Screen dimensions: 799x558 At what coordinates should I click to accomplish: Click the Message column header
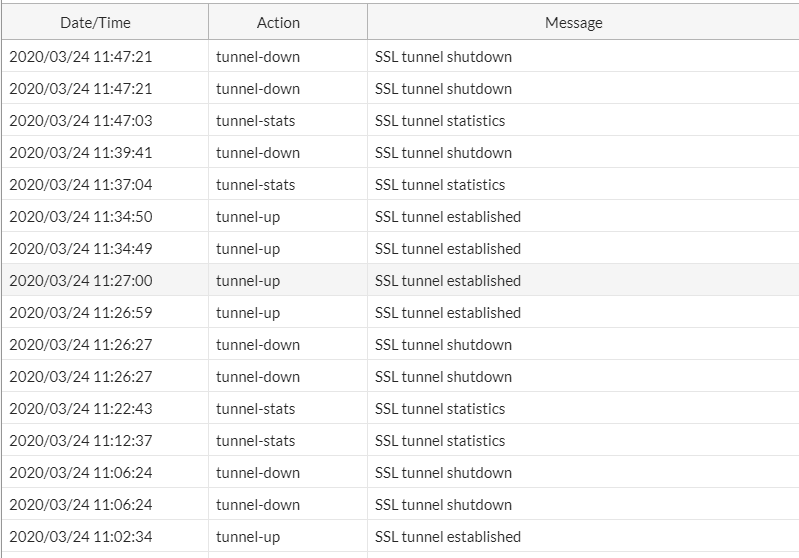pyautogui.click(x=574, y=22)
